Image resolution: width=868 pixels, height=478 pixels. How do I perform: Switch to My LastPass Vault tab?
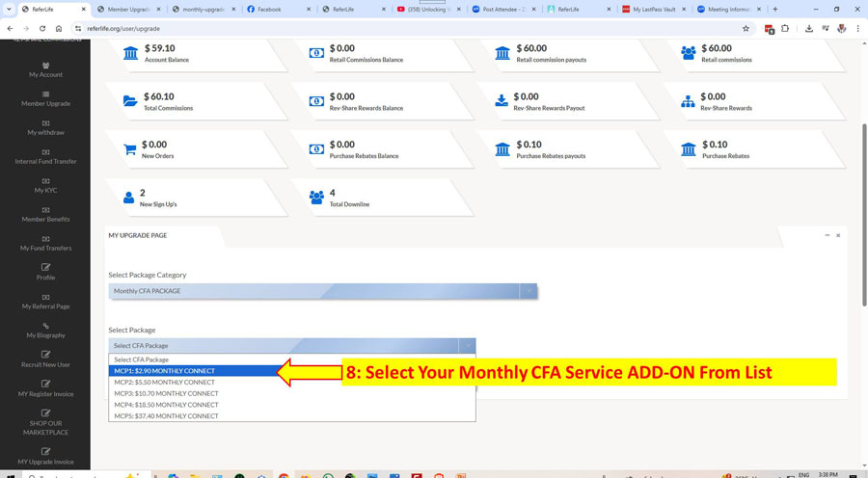coord(653,10)
